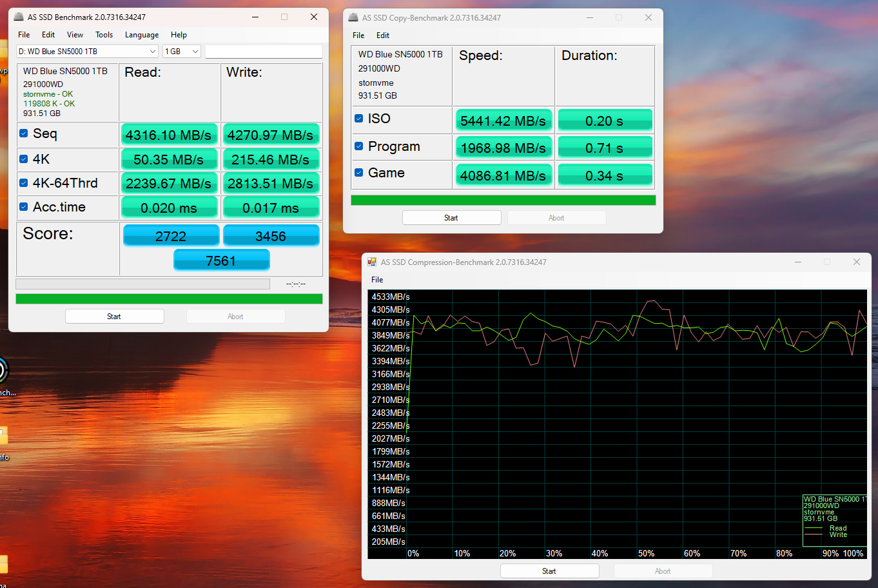Open Edit menu in Copy-Benchmark window
Screen dimensions: 878x588
pos(383,35)
